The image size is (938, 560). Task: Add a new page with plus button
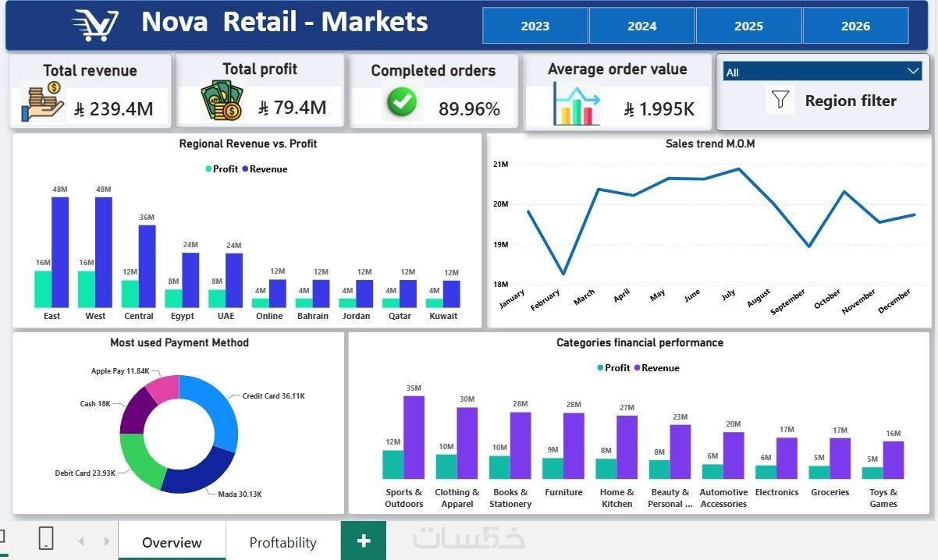tap(363, 541)
